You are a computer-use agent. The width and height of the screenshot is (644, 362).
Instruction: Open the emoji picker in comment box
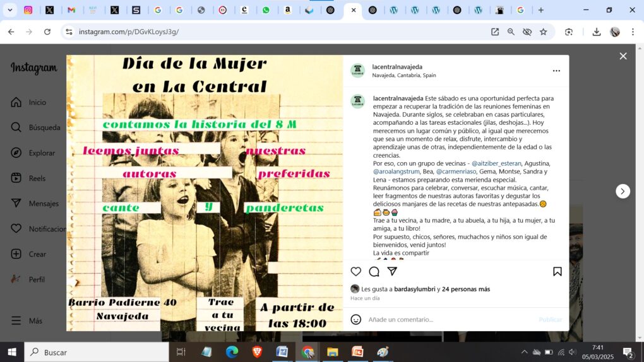[x=356, y=320]
